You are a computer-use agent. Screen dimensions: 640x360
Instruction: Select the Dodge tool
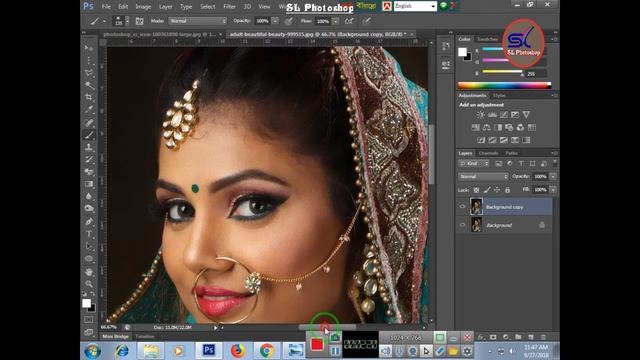89,209
